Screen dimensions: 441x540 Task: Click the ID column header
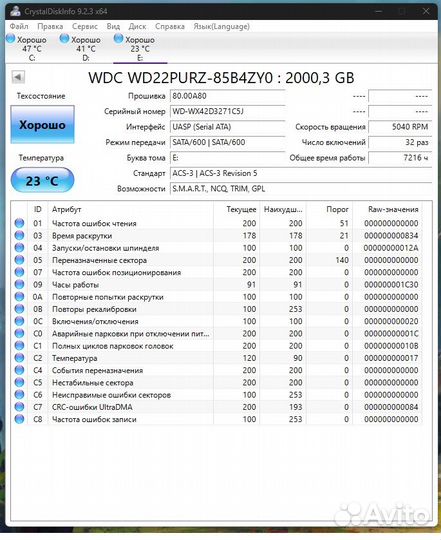(x=38, y=209)
